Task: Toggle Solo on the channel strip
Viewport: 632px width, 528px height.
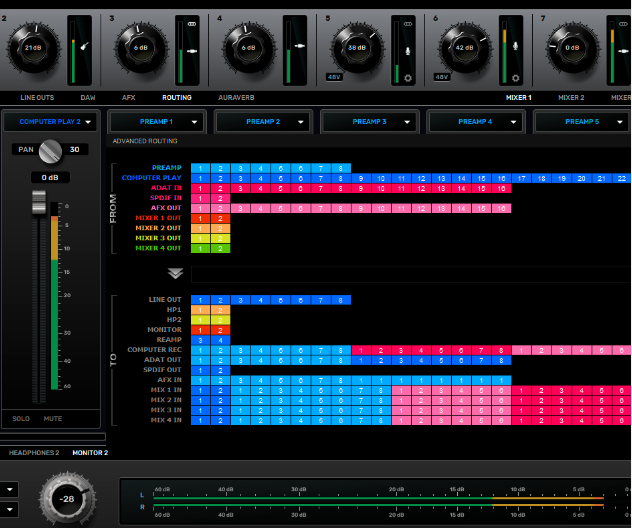Action: click(x=21, y=418)
